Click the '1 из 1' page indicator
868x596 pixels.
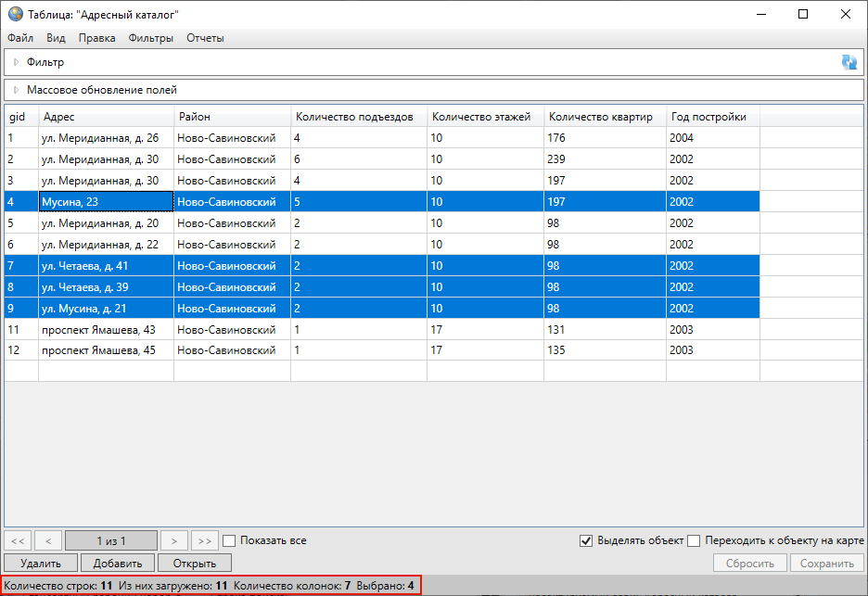point(110,540)
